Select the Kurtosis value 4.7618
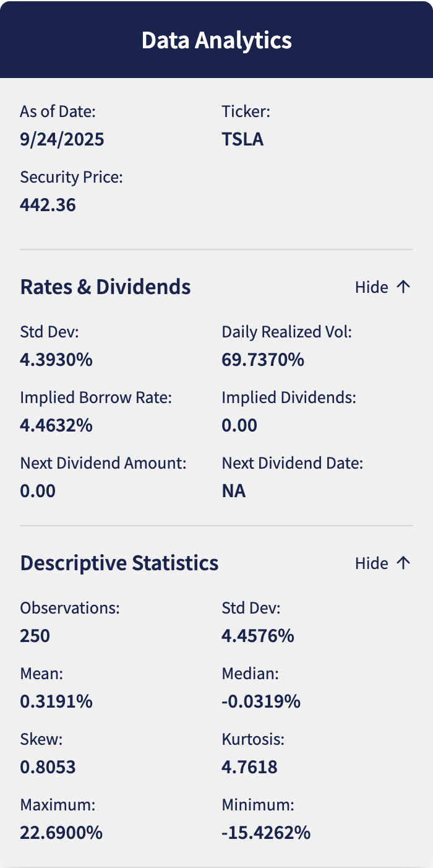This screenshot has height=868, width=433. [x=249, y=767]
